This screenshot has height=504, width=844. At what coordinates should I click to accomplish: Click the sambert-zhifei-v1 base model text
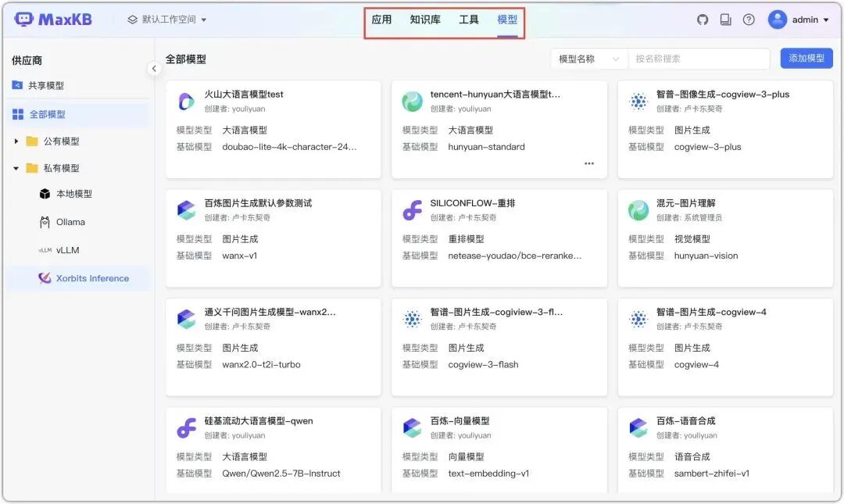(711, 474)
